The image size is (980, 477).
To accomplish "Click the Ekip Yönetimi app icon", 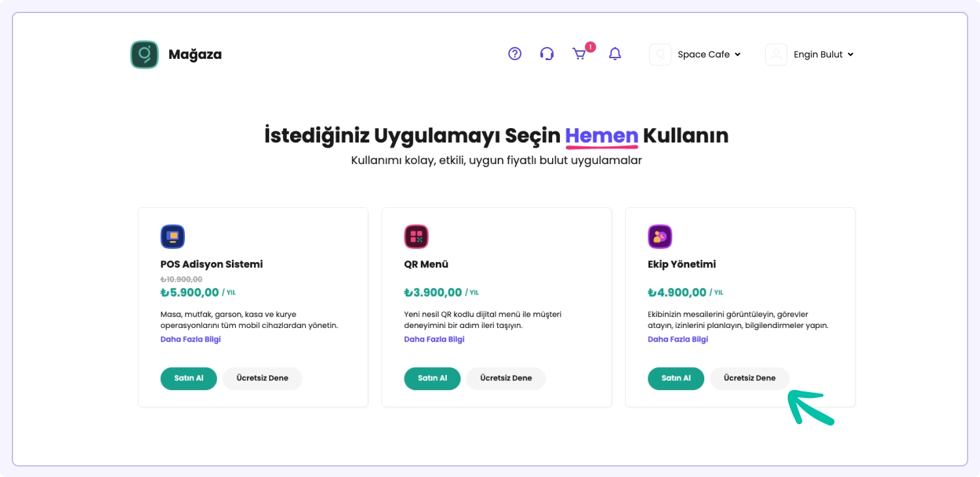I will click(660, 237).
